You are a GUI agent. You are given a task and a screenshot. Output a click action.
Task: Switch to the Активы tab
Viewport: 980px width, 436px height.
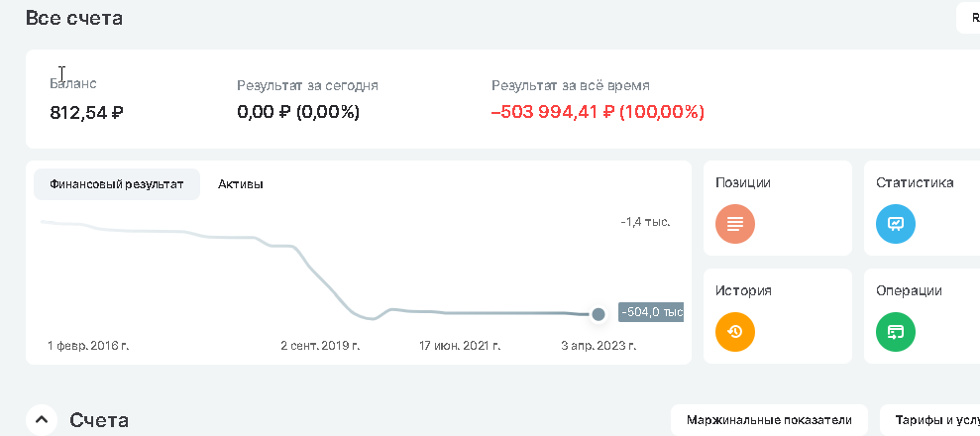point(240,184)
